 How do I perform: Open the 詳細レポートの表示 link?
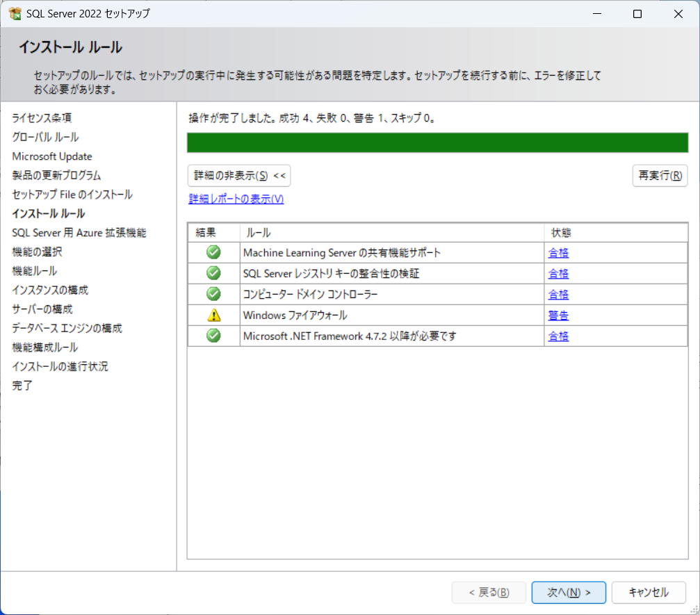click(236, 199)
